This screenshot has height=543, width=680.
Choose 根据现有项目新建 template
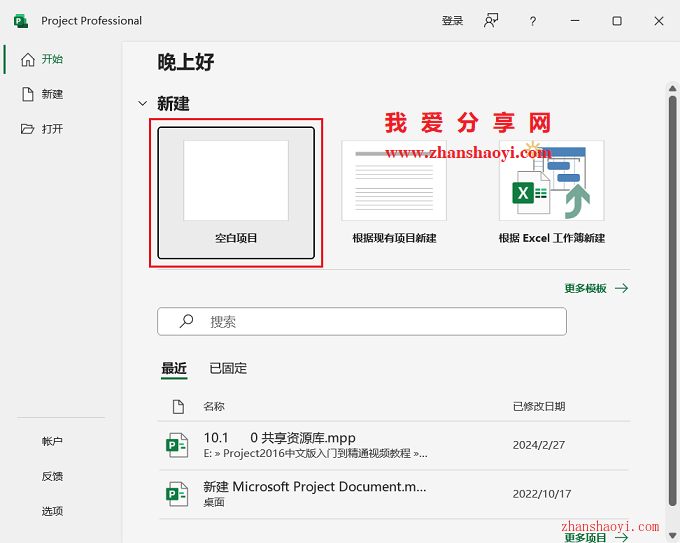click(394, 193)
